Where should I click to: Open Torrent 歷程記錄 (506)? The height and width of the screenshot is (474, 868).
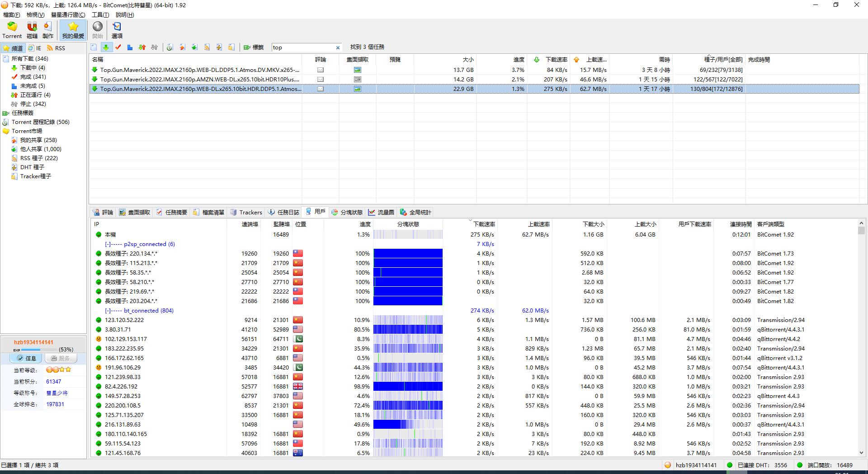[41, 122]
